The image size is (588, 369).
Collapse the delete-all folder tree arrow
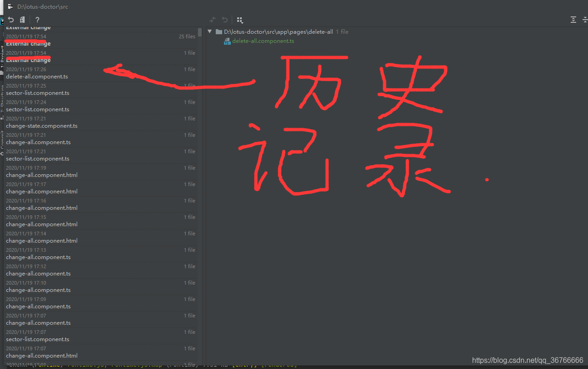tap(210, 32)
